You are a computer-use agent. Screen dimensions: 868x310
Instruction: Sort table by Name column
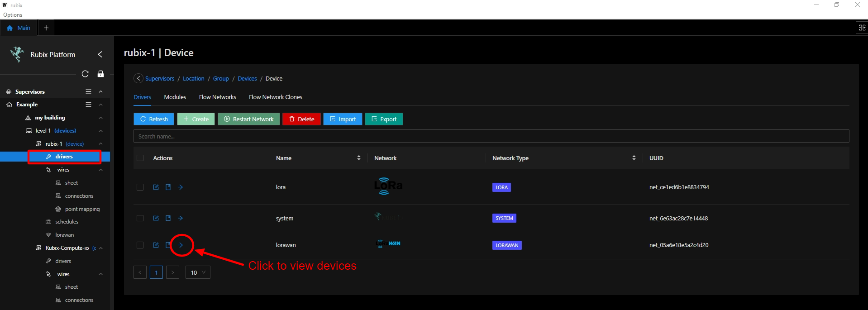359,158
